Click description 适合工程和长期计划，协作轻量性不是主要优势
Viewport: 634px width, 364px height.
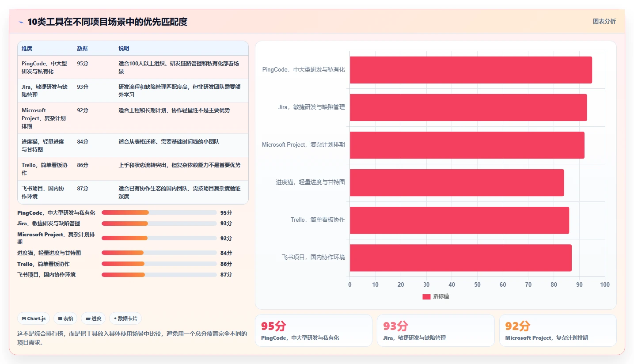(x=174, y=110)
